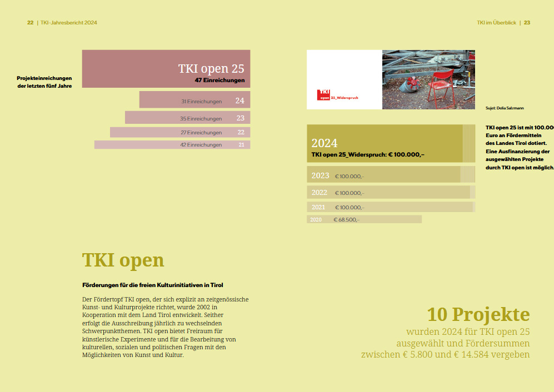The width and height of the screenshot is (554, 392).
Task: Click the year number 23 in the submissions chart
Action: coord(240,118)
